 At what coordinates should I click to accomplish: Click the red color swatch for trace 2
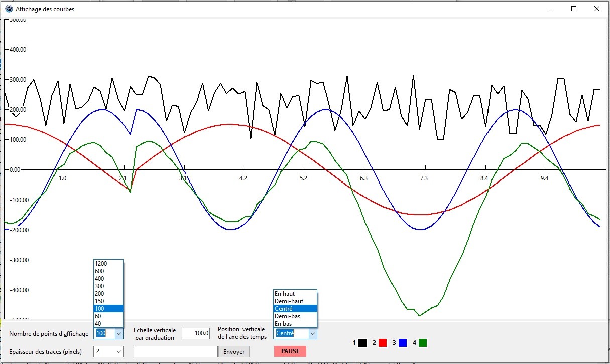(383, 343)
